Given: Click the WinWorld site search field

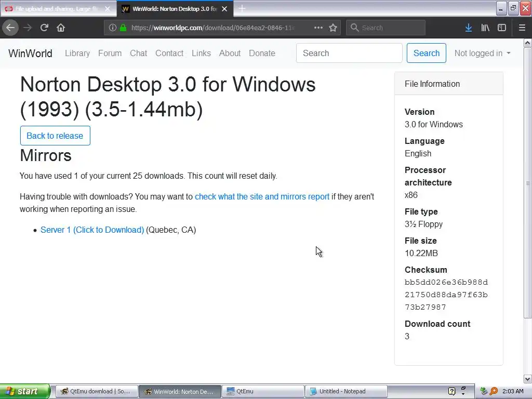Looking at the screenshot, I should click(349, 54).
